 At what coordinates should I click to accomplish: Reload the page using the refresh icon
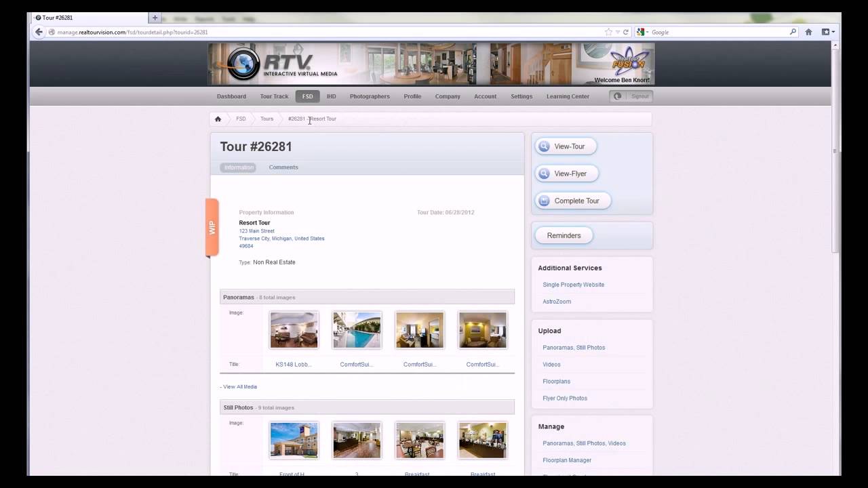(x=626, y=32)
